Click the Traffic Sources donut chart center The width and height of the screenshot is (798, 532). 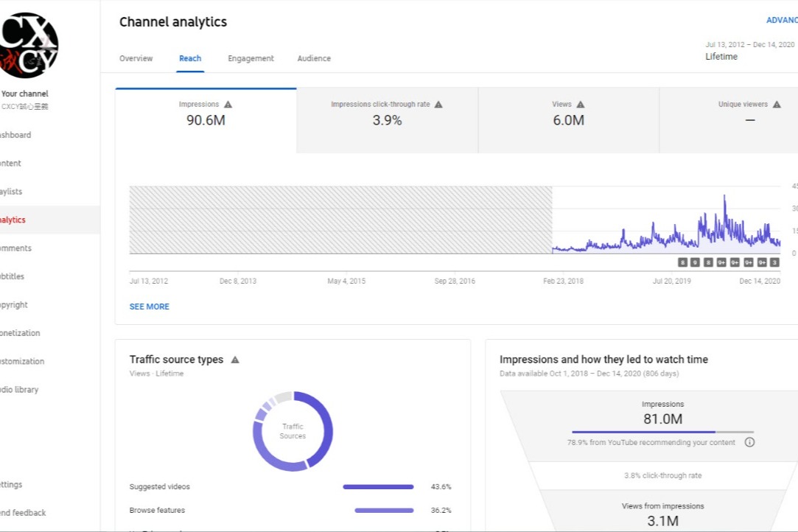(x=293, y=431)
